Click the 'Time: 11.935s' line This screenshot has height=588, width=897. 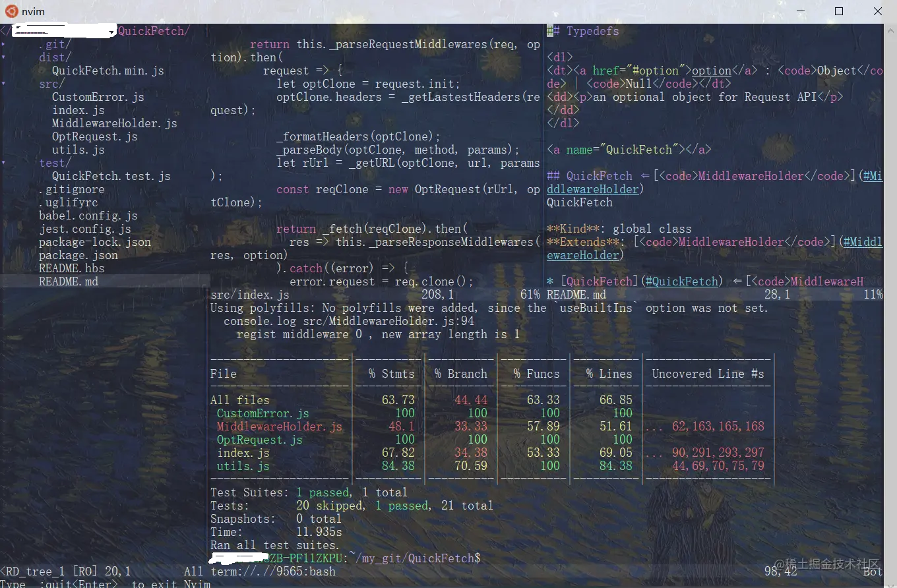tap(276, 532)
